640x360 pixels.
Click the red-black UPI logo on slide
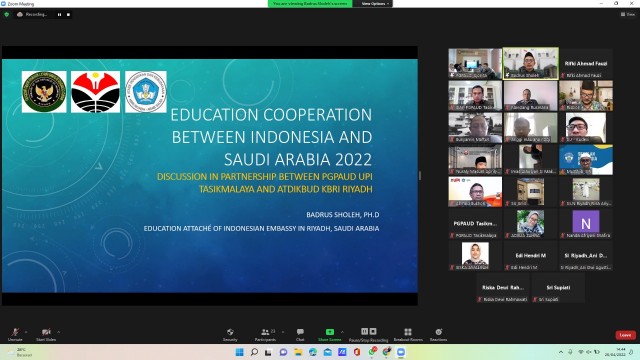coord(96,92)
